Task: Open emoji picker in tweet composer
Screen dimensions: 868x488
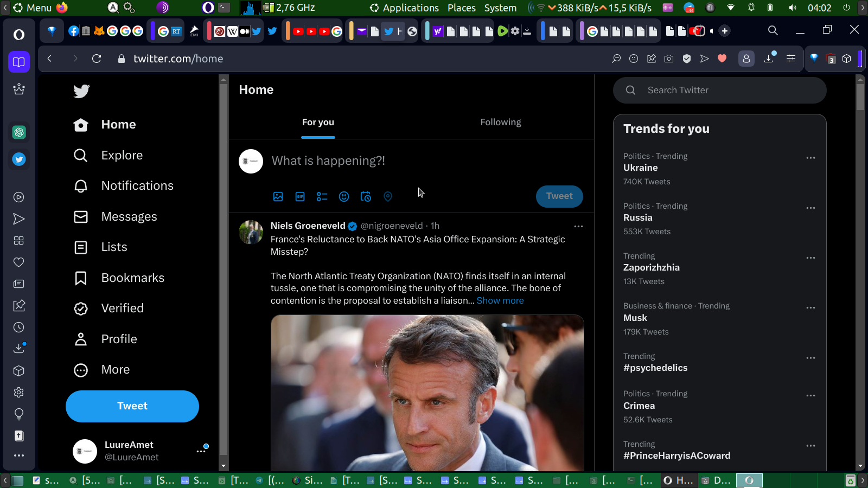Action: [x=344, y=197]
